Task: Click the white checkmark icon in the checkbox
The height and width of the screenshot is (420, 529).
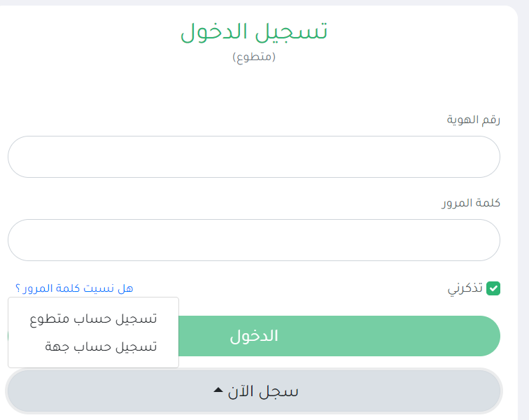Action: [x=493, y=288]
